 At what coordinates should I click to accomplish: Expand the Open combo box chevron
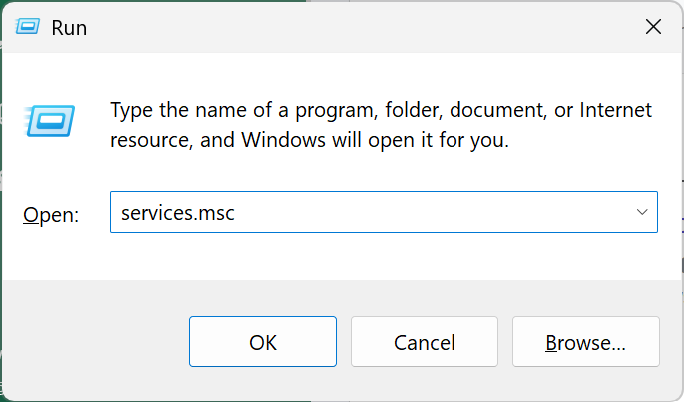[x=642, y=213]
